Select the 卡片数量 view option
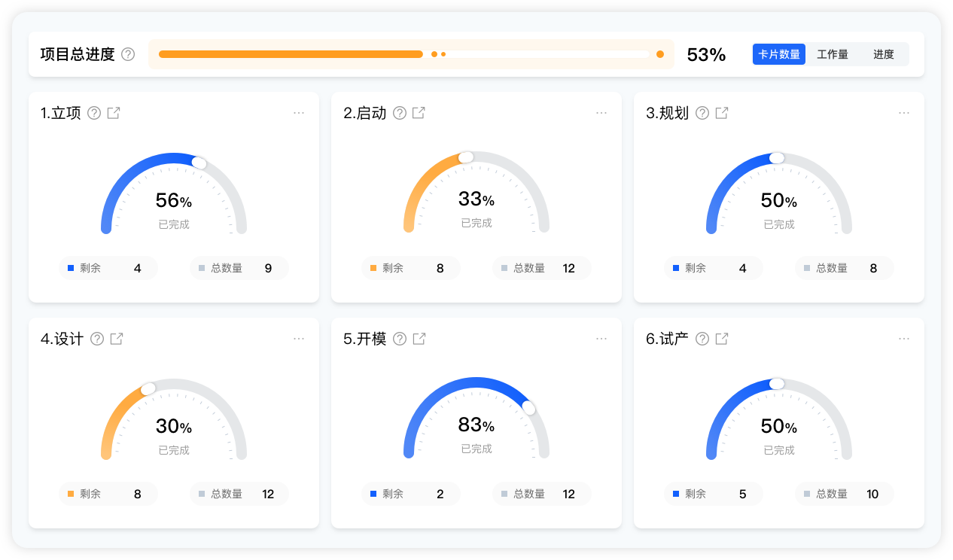Viewport: 953px width, 560px height. 779,54
